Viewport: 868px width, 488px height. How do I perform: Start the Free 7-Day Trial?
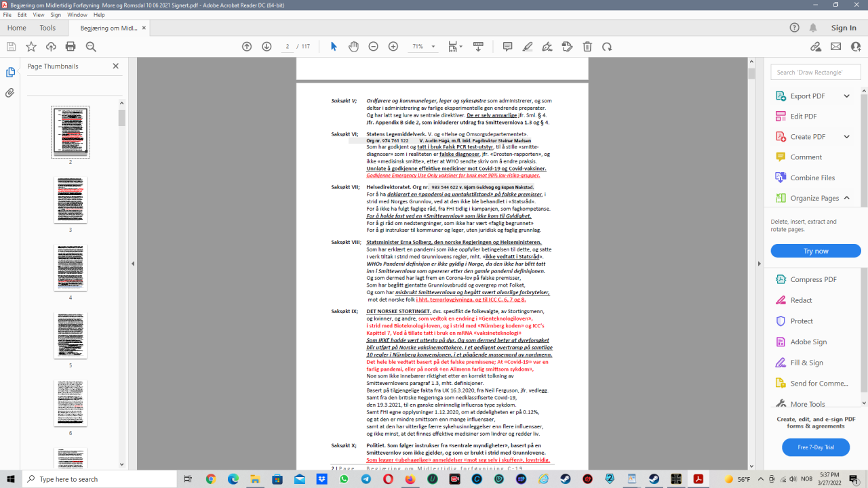[x=816, y=447]
